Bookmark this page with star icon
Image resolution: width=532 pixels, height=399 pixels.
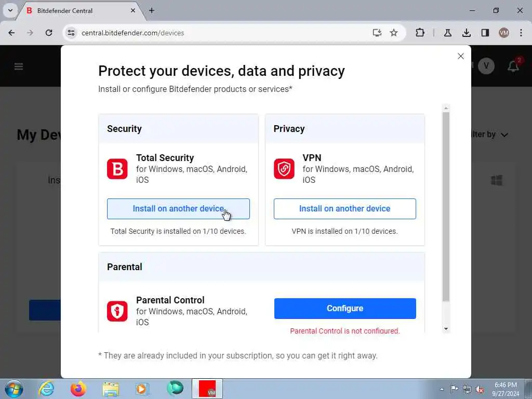click(x=394, y=33)
